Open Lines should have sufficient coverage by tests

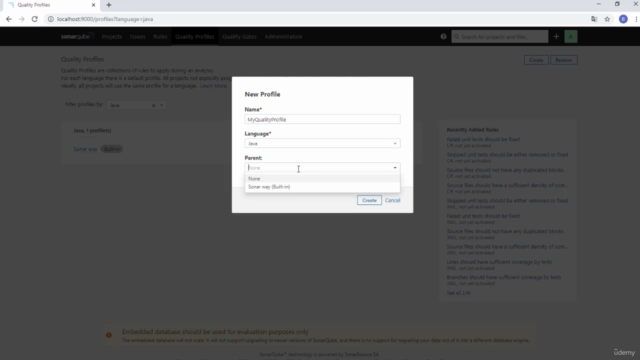point(499,262)
